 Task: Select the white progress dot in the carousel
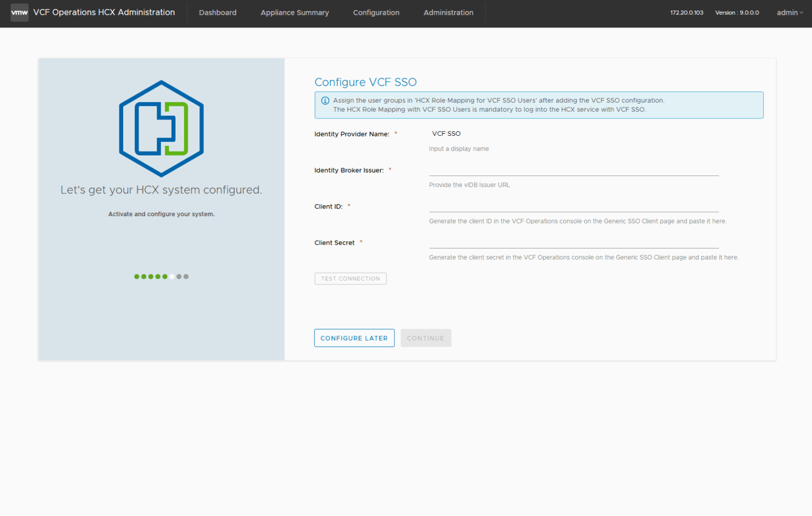coord(171,276)
